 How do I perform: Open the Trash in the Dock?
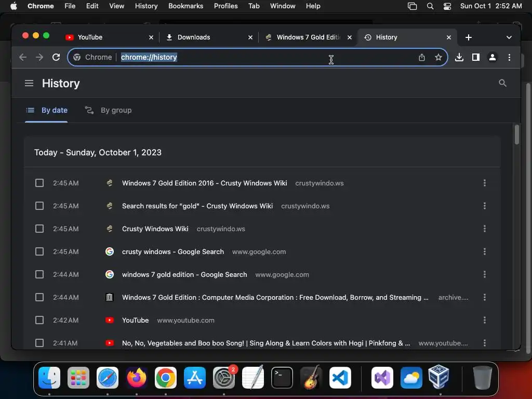pos(482,378)
